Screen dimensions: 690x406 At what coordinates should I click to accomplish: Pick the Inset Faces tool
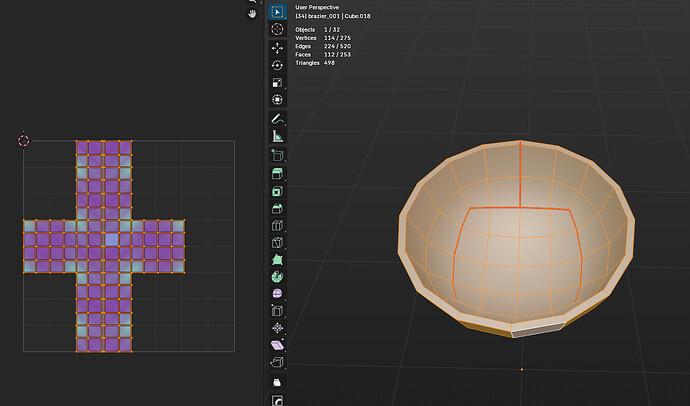(277, 191)
